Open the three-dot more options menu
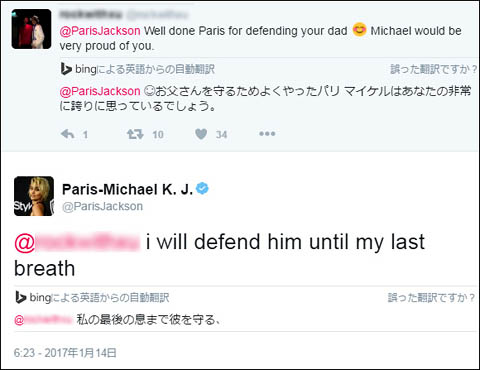480x370 pixels. (267, 134)
